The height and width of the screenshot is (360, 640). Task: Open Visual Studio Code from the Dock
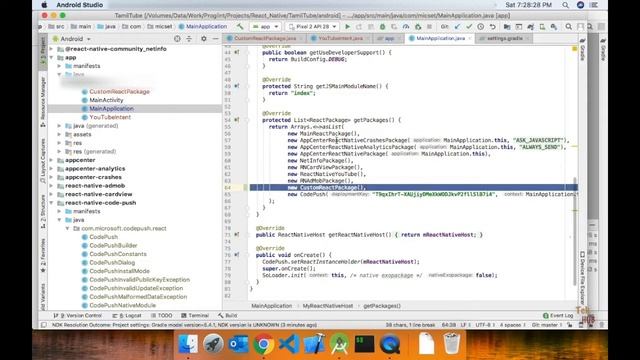click(289, 344)
